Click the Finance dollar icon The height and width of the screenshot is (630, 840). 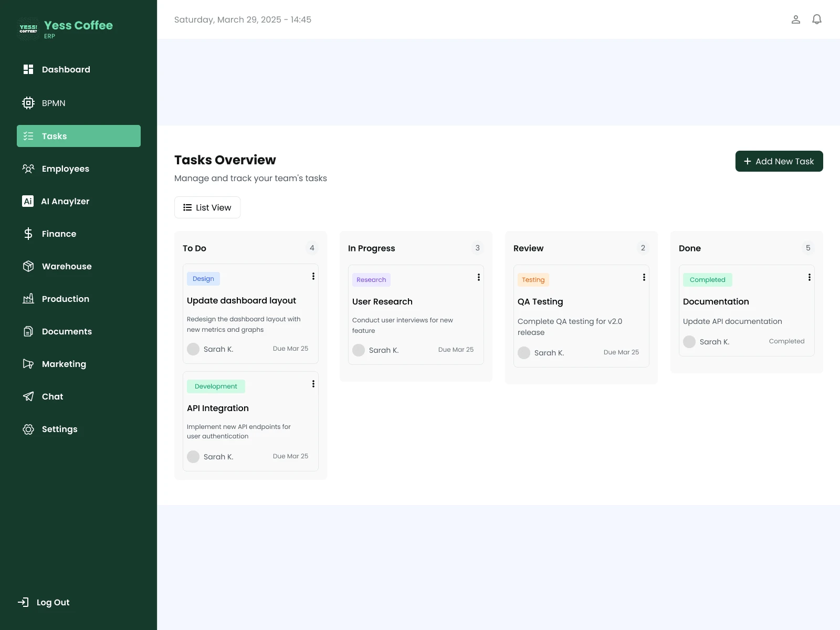click(28, 234)
